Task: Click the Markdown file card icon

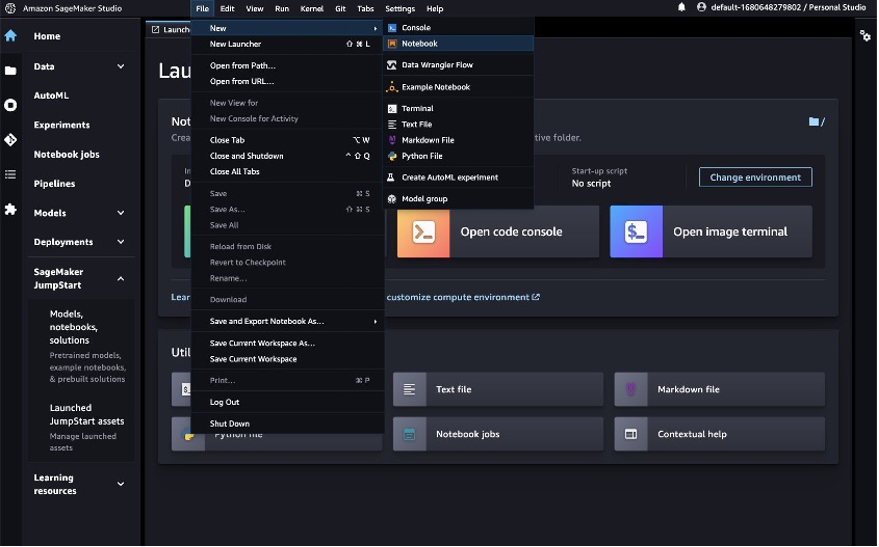Action: coord(631,389)
